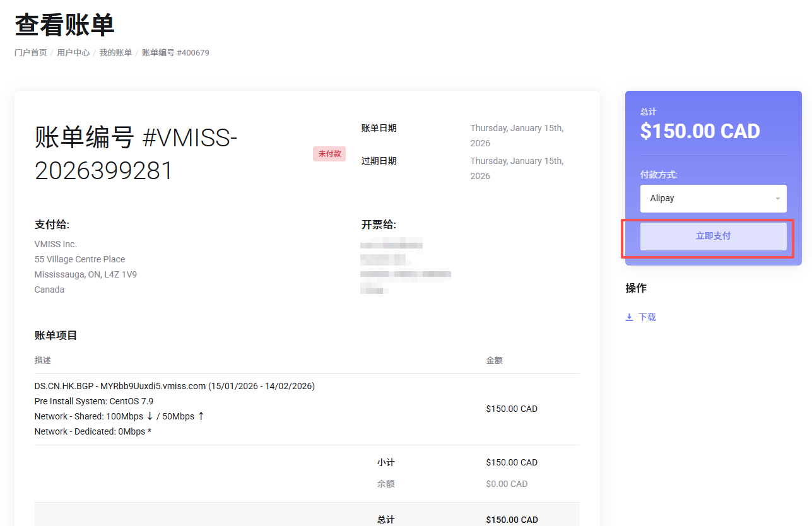Image resolution: width=812 pixels, height=526 pixels.
Task: Click the 账单日期 invoice date value
Action: pos(517,136)
